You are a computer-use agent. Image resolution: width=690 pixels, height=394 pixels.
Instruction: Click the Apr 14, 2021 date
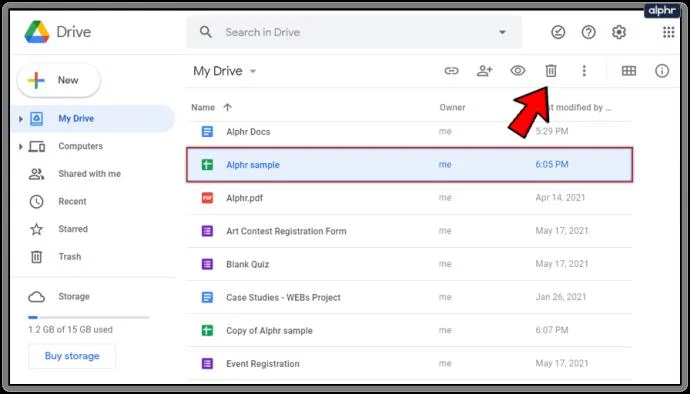[x=560, y=198]
